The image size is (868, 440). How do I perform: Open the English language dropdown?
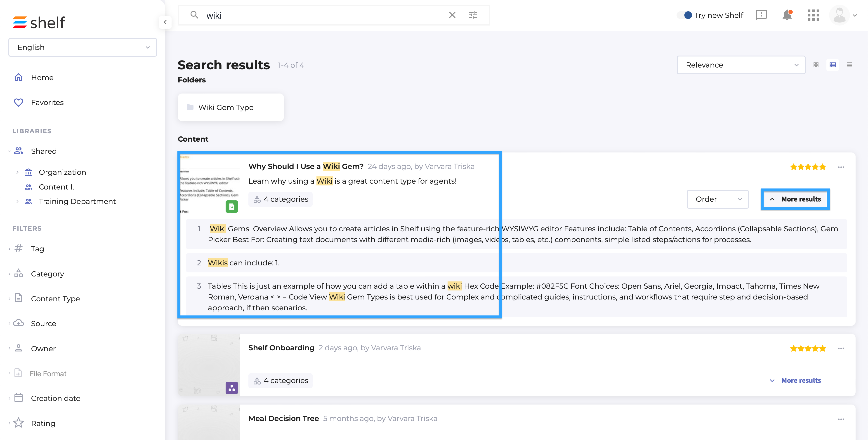click(83, 47)
